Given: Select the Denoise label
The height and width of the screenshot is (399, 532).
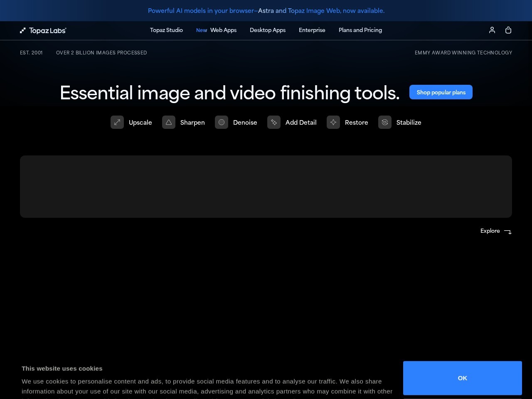Looking at the screenshot, I should coord(245,122).
